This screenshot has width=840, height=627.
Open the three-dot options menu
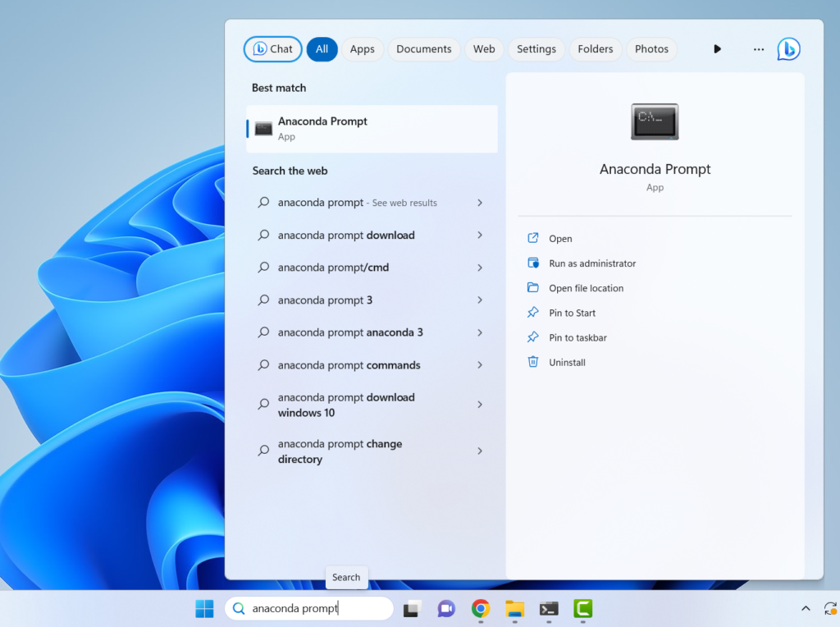coord(759,49)
